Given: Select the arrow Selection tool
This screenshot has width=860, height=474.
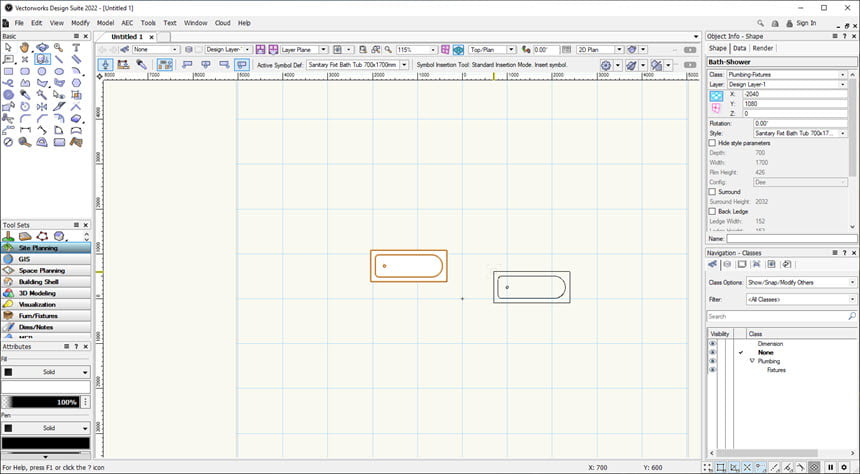Looking at the screenshot, I should (8, 48).
